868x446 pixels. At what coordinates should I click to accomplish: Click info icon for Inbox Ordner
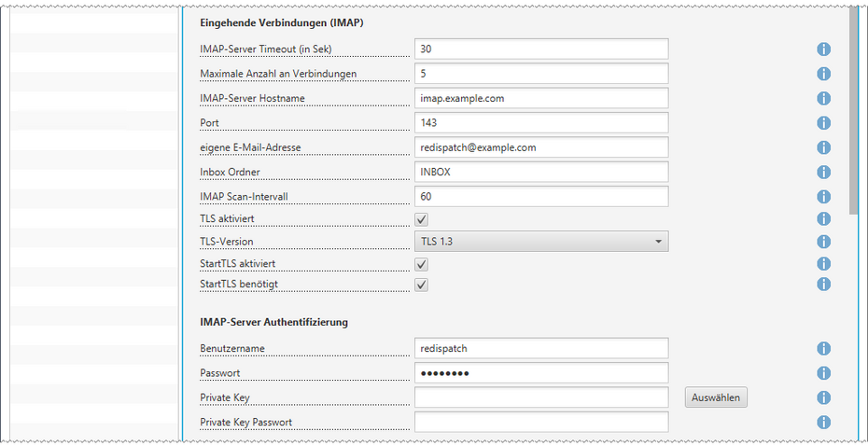click(x=824, y=172)
